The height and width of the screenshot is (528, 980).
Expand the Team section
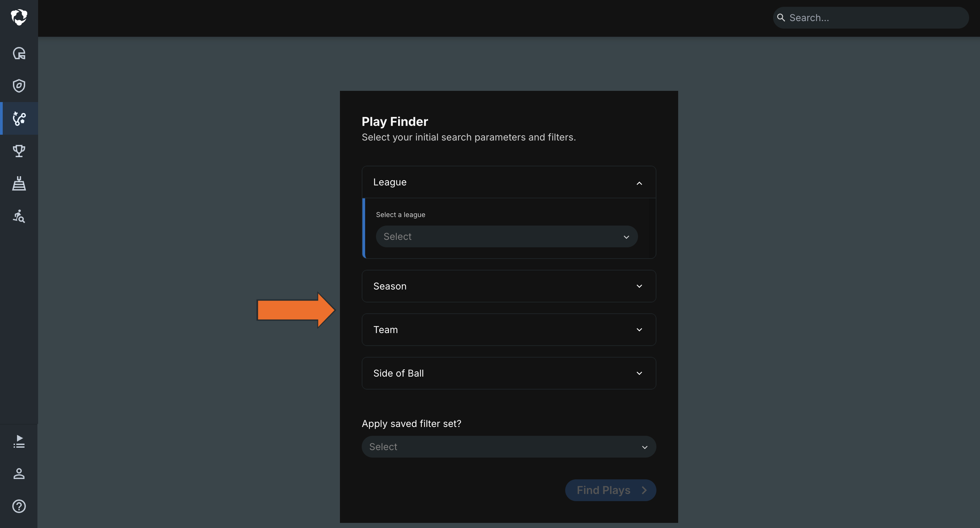click(x=509, y=330)
